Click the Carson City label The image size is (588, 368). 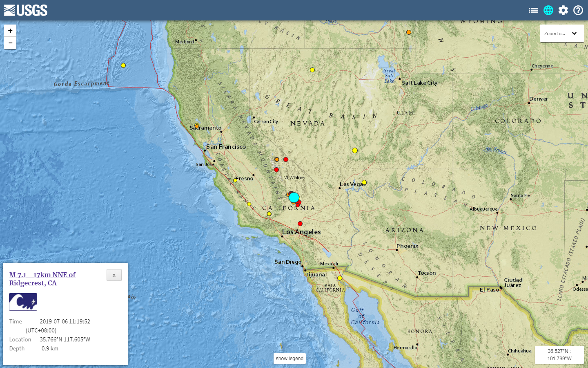click(x=266, y=121)
